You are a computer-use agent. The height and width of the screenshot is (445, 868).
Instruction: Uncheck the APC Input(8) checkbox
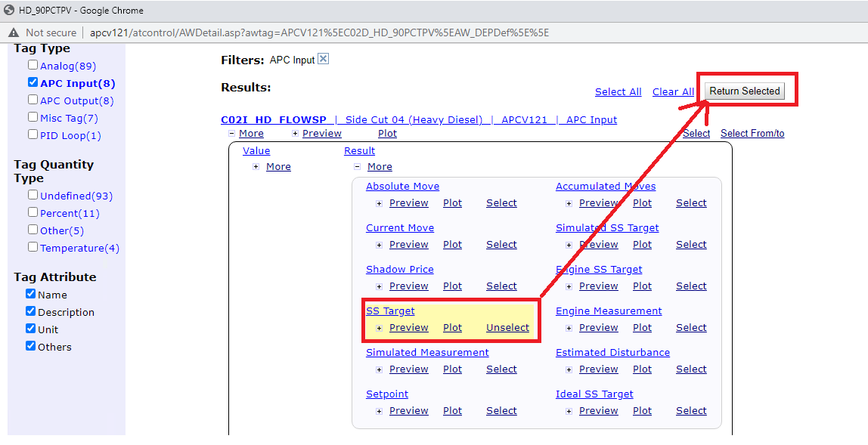click(x=33, y=82)
